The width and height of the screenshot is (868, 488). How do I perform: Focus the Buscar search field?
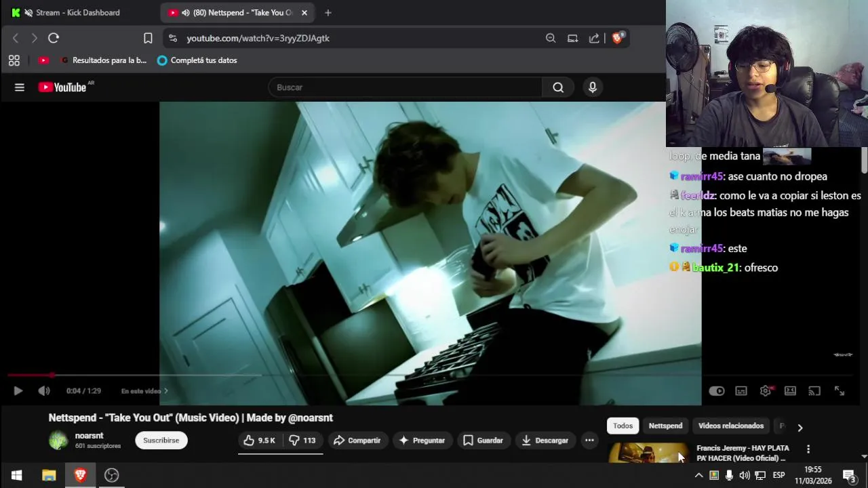tap(406, 87)
